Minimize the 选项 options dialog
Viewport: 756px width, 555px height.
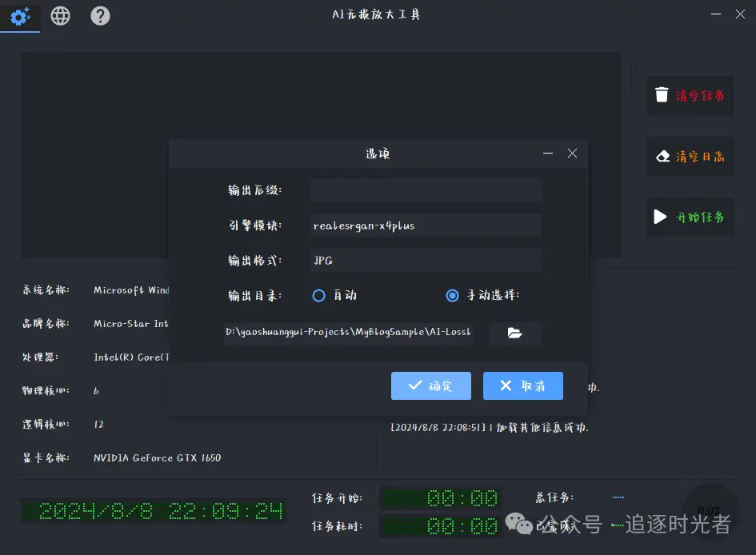[x=547, y=153]
